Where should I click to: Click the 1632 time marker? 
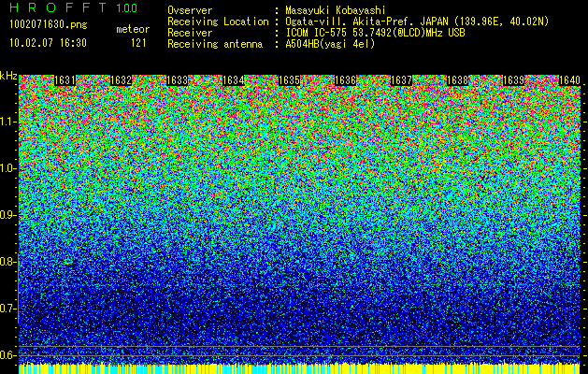click(121, 80)
